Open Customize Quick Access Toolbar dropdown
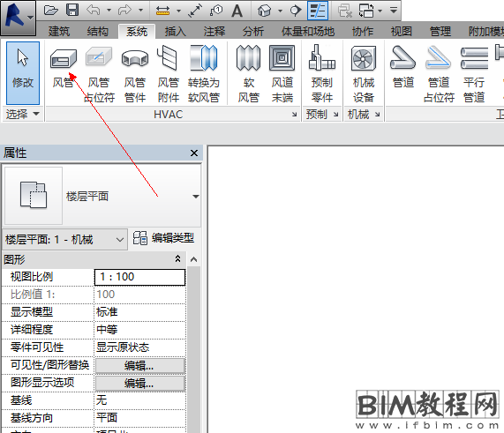This screenshot has width=504, height=433. 394,11
